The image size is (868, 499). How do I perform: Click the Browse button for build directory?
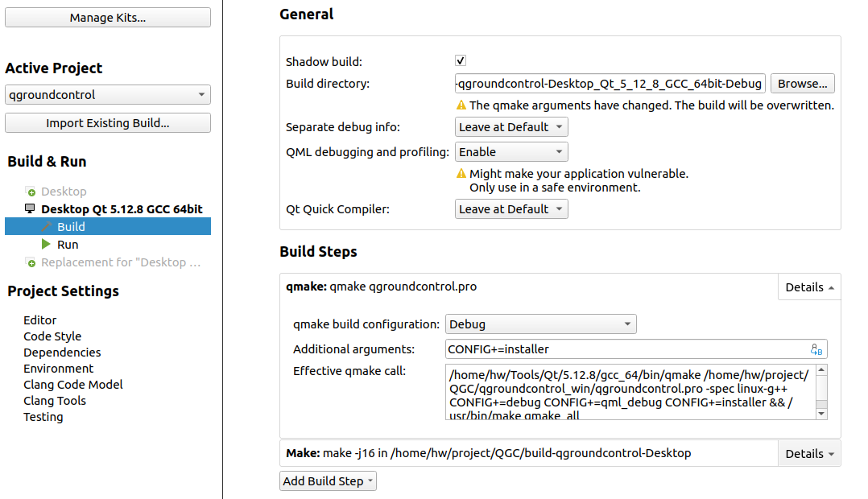tap(802, 83)
